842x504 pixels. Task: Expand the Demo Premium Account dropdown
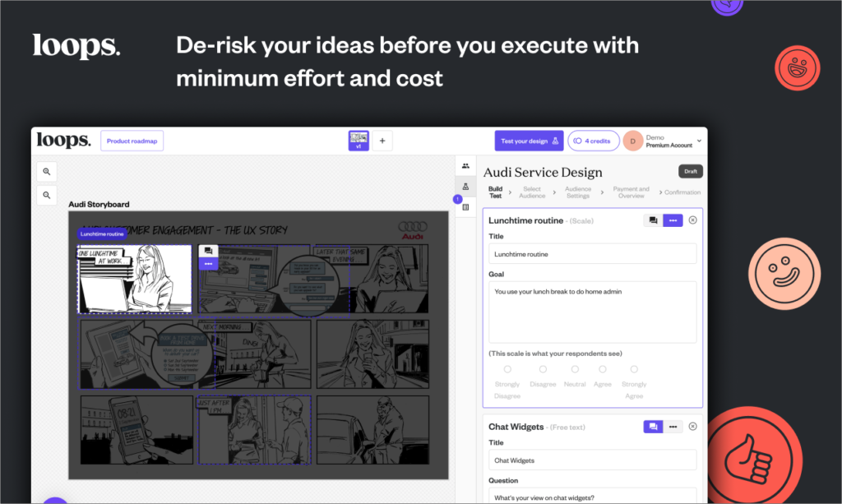pyautogui.click(x=699, y=141)
